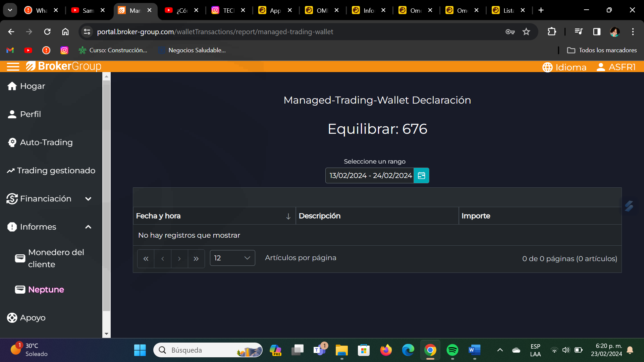Toggle sort arrow on Fecha y hora column
The image size is (644, 362).
point(288,216)
